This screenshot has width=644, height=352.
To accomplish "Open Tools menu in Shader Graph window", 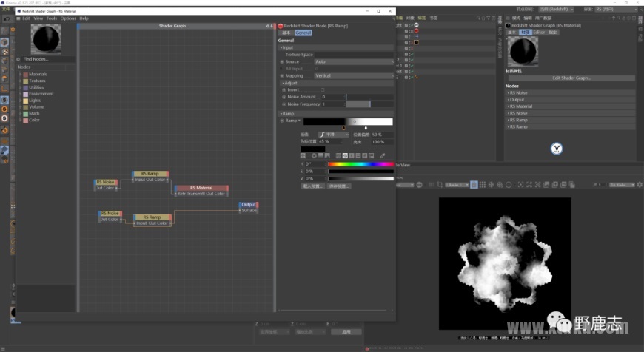I will coord(52,18).
